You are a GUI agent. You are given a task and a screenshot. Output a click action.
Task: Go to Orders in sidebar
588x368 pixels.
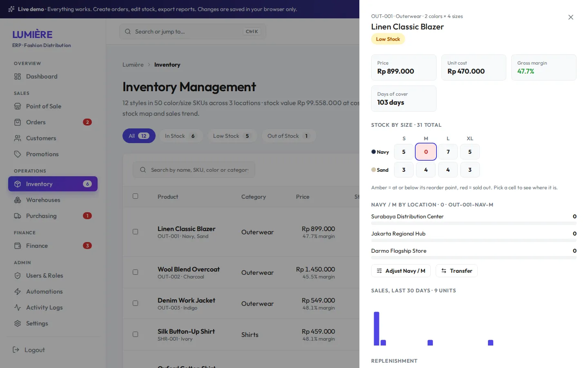pos(53,122)
